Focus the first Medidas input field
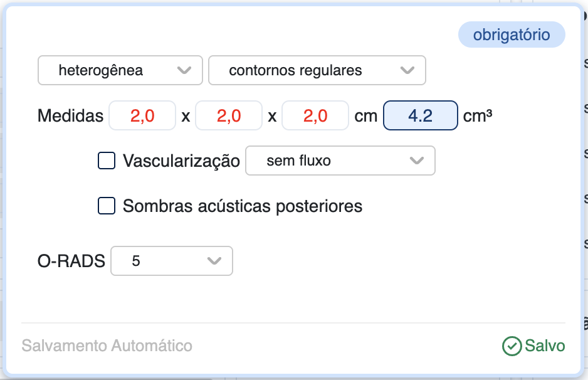The image size is (588, 380). (x=142, y=116)
